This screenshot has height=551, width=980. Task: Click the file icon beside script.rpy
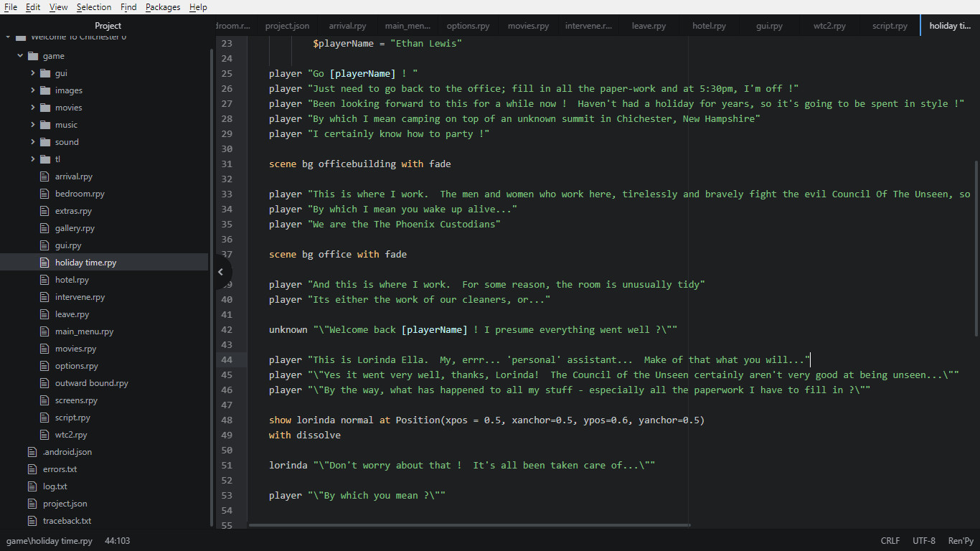coord(44,417)
